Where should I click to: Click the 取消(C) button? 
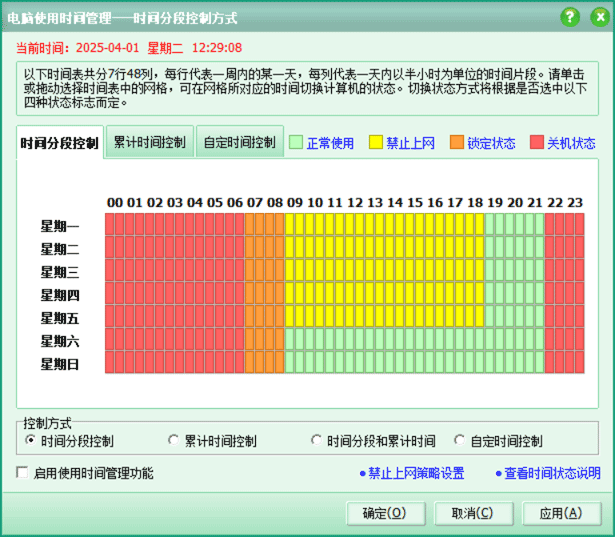pyautogui.click(x=472, y=513)
